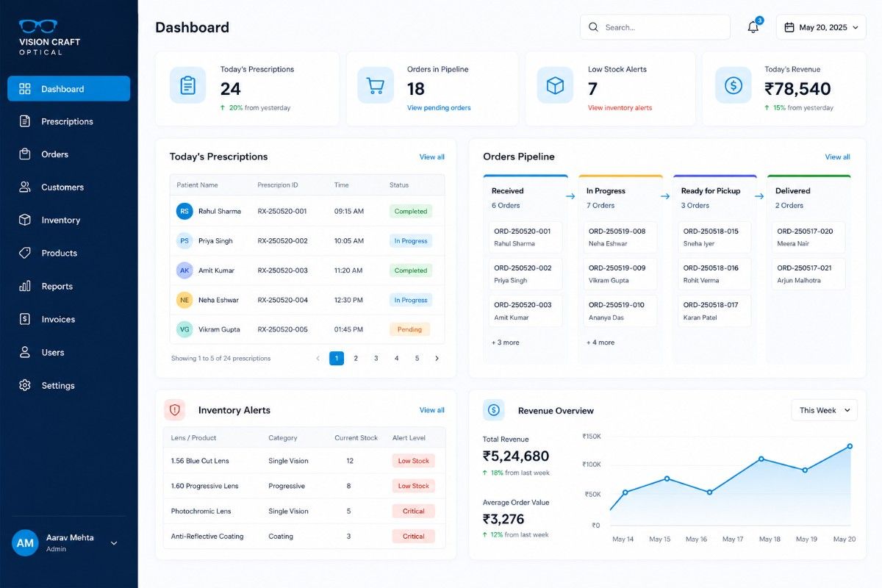Click the VG avatar for Vikram Gupta
882x588 pixels.
click(184, 329)
